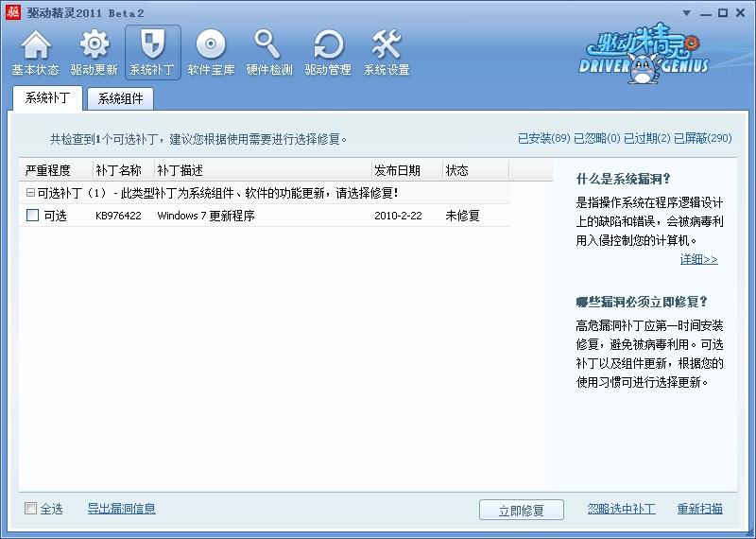Click the 忽略选中补丁 link

pyautogui.click(x=621, y=509)
